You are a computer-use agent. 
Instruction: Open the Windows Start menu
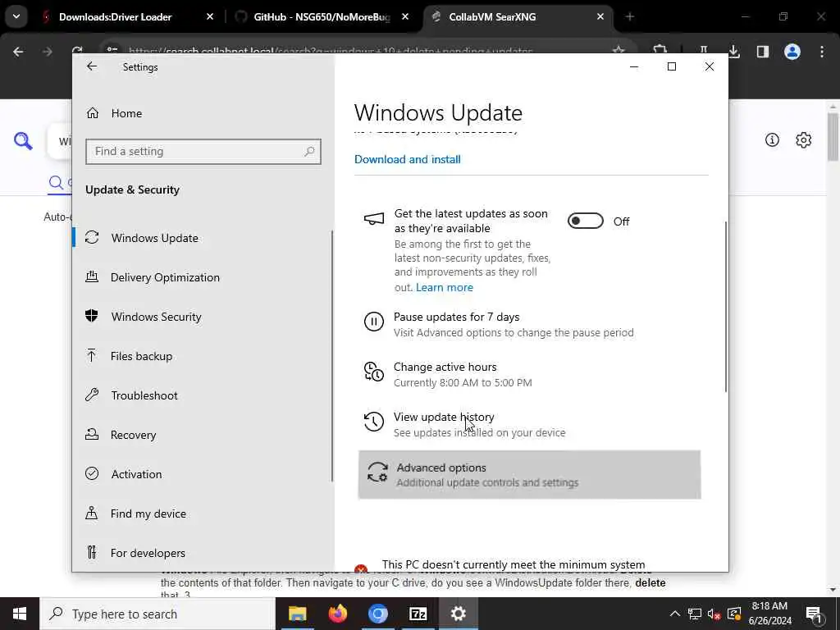(x=20, y=614)
